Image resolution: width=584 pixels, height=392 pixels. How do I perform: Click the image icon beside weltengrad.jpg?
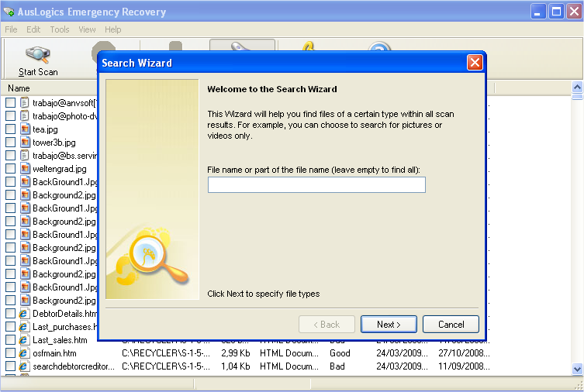tap(25, 168)
